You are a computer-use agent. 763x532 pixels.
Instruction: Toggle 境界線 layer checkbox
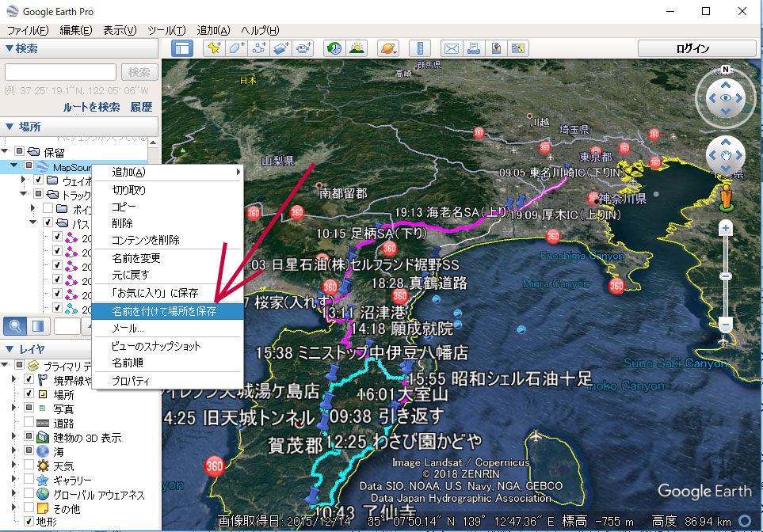tap(29, 379)
